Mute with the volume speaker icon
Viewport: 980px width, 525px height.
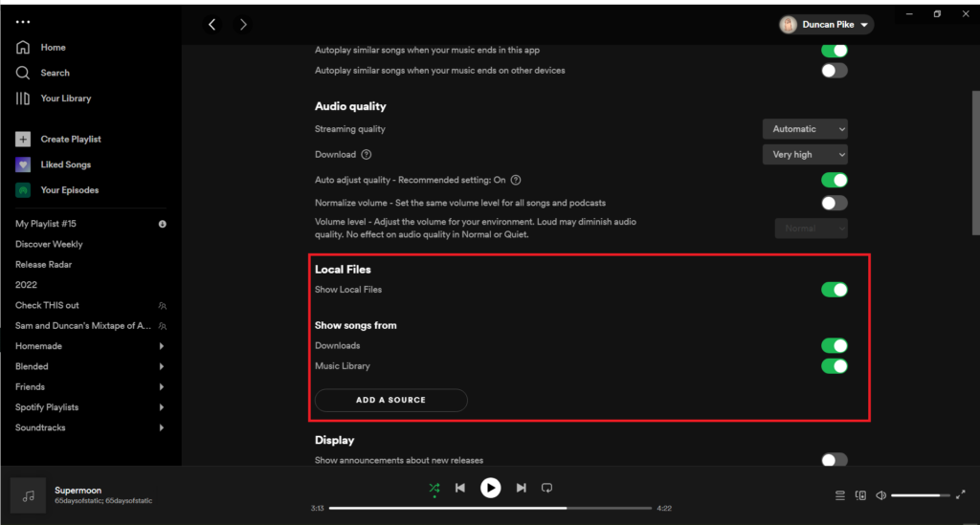click(x=880, y=495)
